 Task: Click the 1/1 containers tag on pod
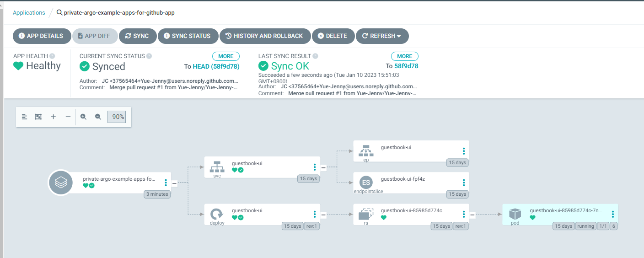[602, 226]
